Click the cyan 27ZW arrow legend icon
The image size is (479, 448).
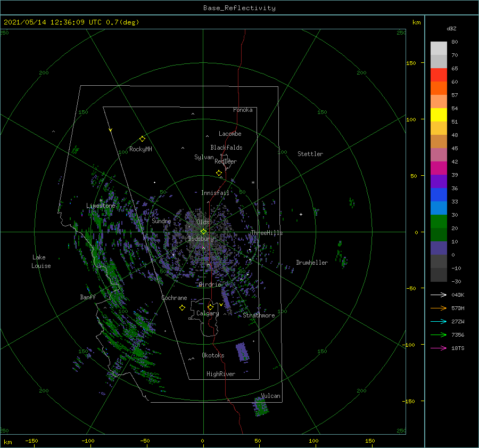coord(439,321)
